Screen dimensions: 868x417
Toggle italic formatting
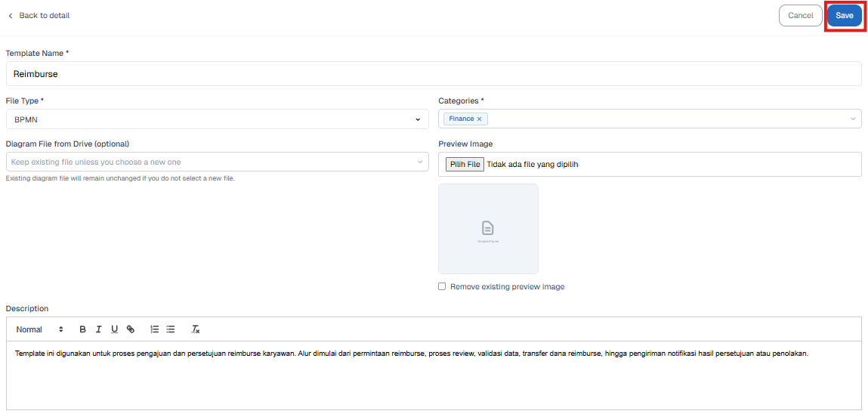tap(98, 329)
